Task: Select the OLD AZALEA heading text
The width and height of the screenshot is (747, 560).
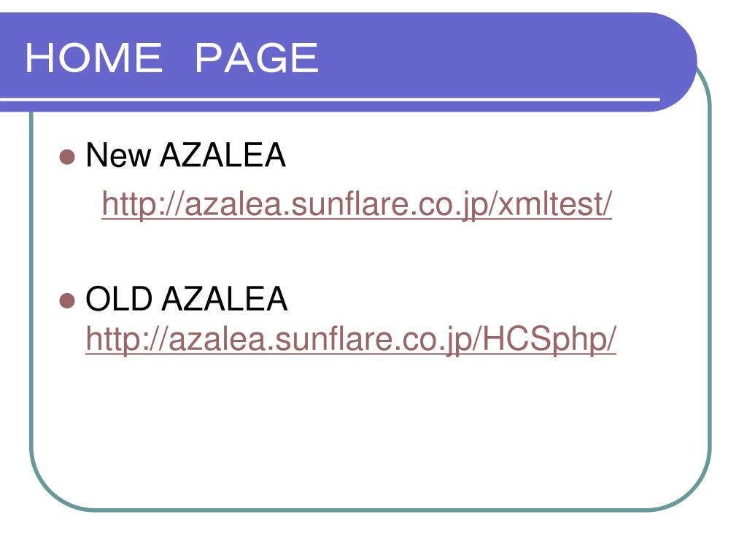Action: (x=186, y=299)
